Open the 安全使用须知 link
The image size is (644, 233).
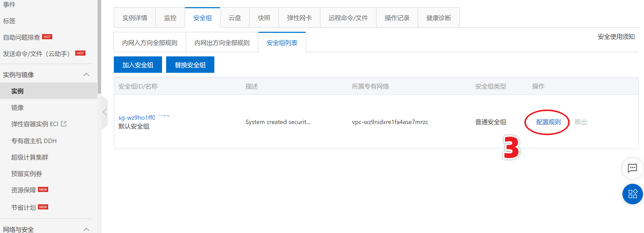pos(616,37)
